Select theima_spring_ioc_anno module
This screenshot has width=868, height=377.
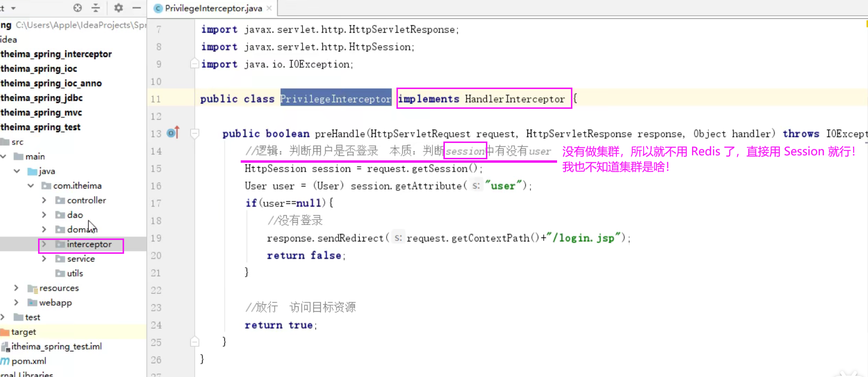[51, 83]
